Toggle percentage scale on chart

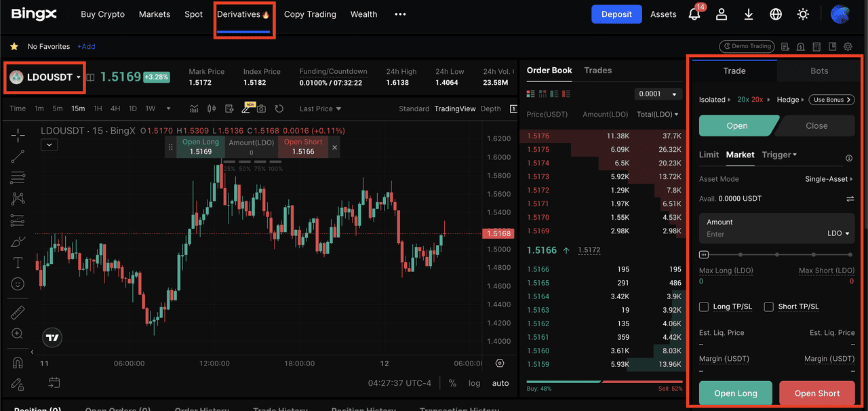452,383
